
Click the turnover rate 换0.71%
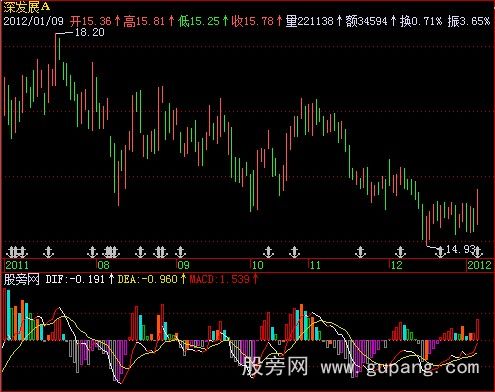point(421,21)
